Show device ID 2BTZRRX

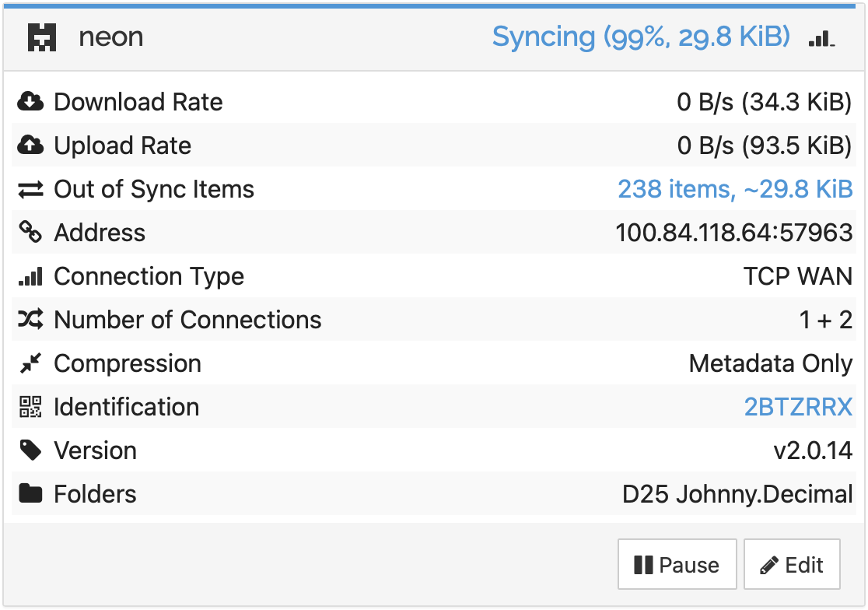coord(798,407)
